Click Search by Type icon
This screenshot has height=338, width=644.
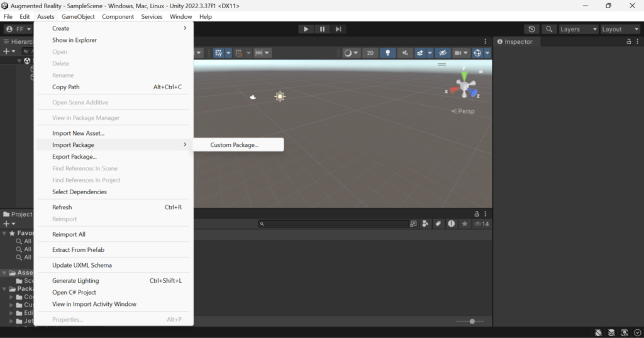(426, 224)
